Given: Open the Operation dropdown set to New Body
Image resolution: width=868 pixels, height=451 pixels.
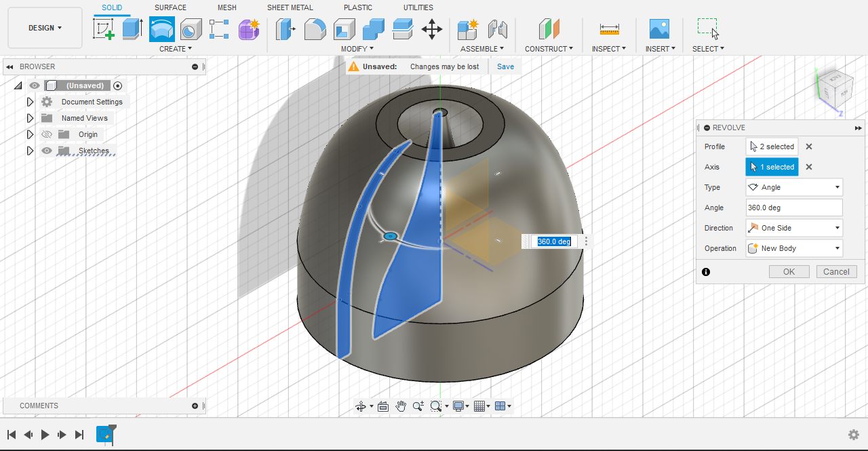Looking at the screenshot, I should point(794,248).
